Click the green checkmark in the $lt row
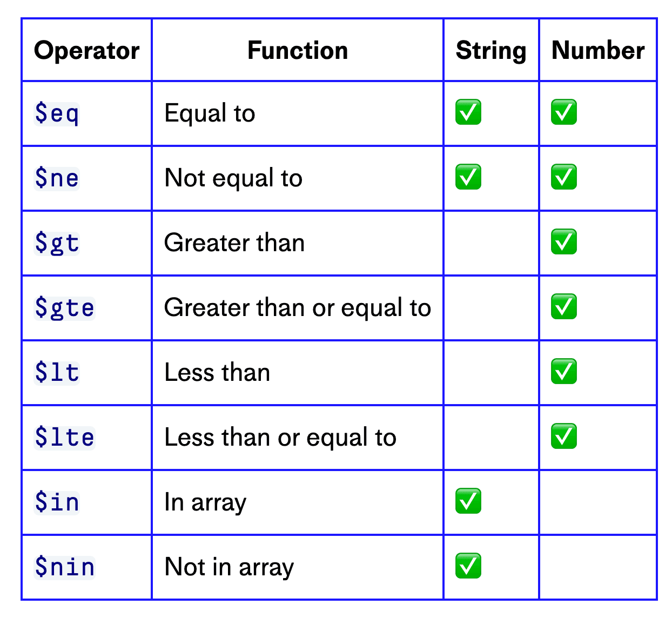The image size is (672, 618). click(x=563, y=372)
